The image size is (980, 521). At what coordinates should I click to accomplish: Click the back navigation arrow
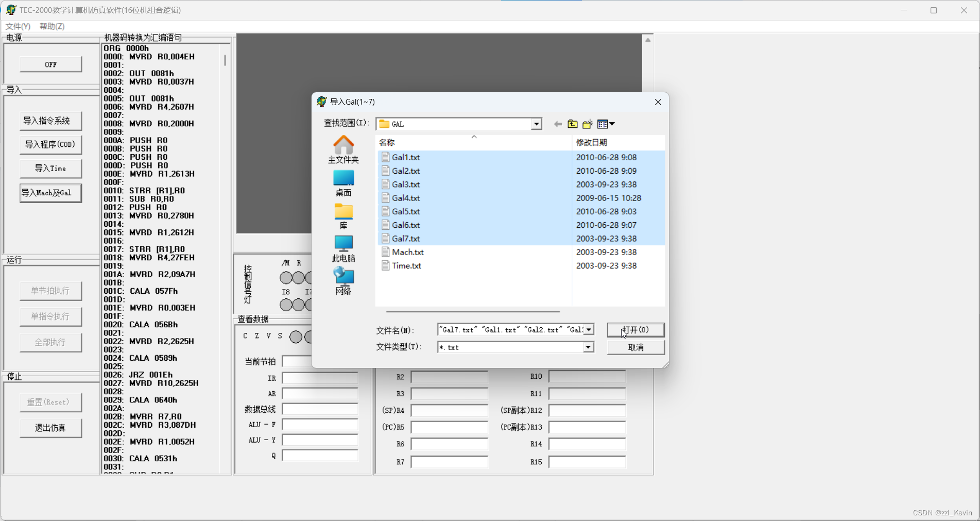tap(557, 124)
